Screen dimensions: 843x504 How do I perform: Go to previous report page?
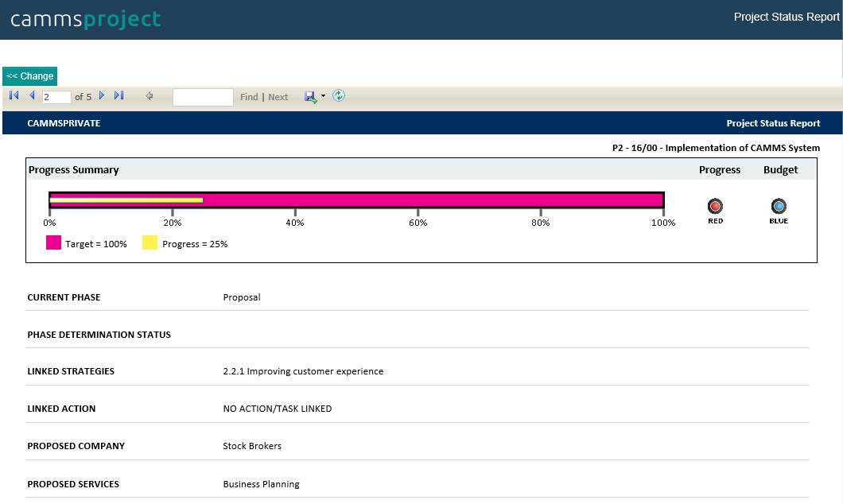click(33, 95)
